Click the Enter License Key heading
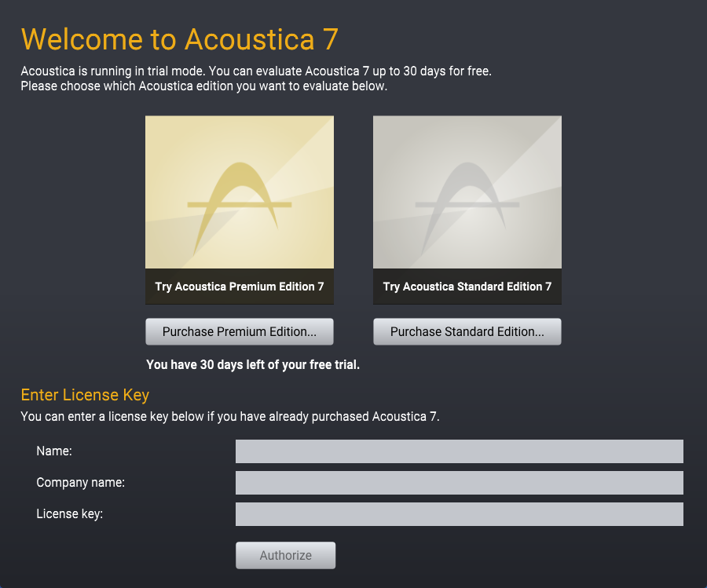 85,395
